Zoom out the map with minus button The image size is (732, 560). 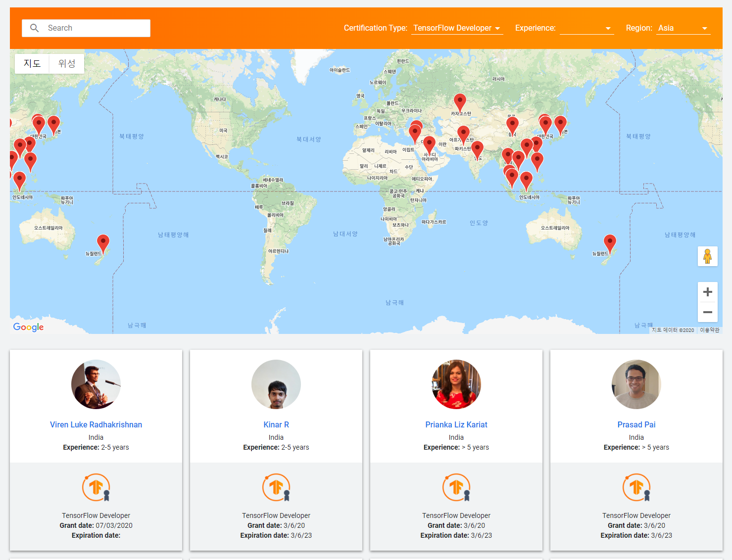pyautogui.click(x=708, y=312)
